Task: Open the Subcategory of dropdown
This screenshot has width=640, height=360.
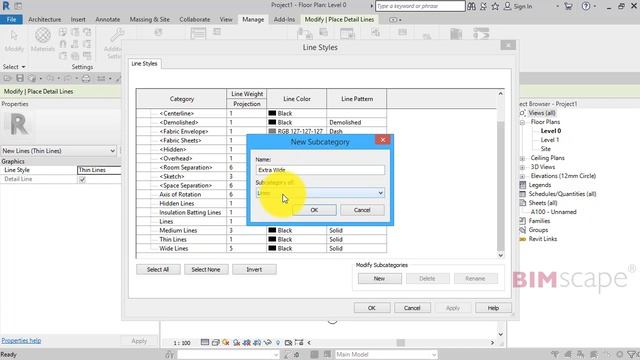Action: (x=320, y=193)
